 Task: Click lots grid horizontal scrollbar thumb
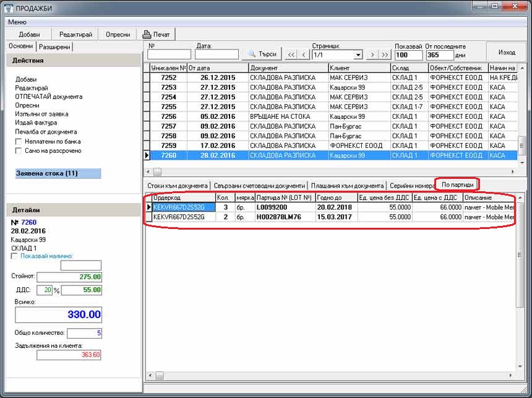click(x=160, y=375)
